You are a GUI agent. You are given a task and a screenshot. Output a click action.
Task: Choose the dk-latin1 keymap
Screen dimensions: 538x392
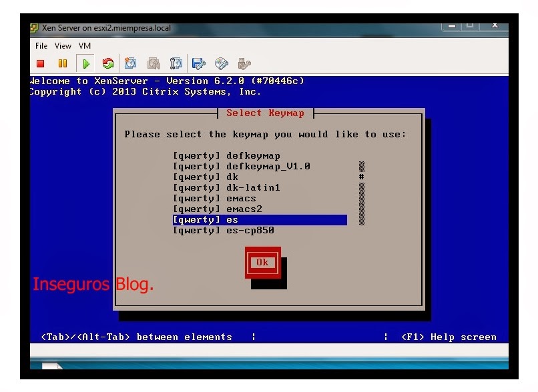pos(226,188)
